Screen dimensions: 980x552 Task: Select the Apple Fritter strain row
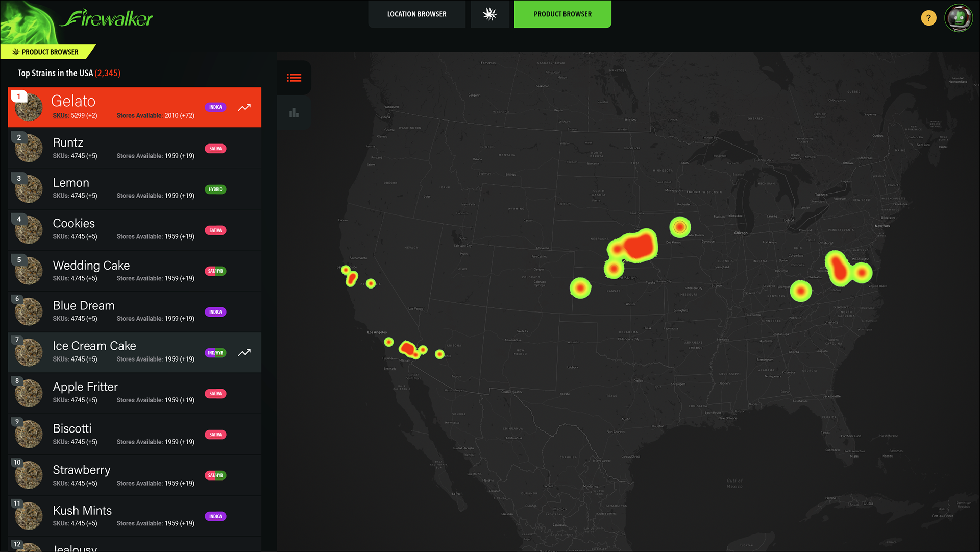coord(135,393)
